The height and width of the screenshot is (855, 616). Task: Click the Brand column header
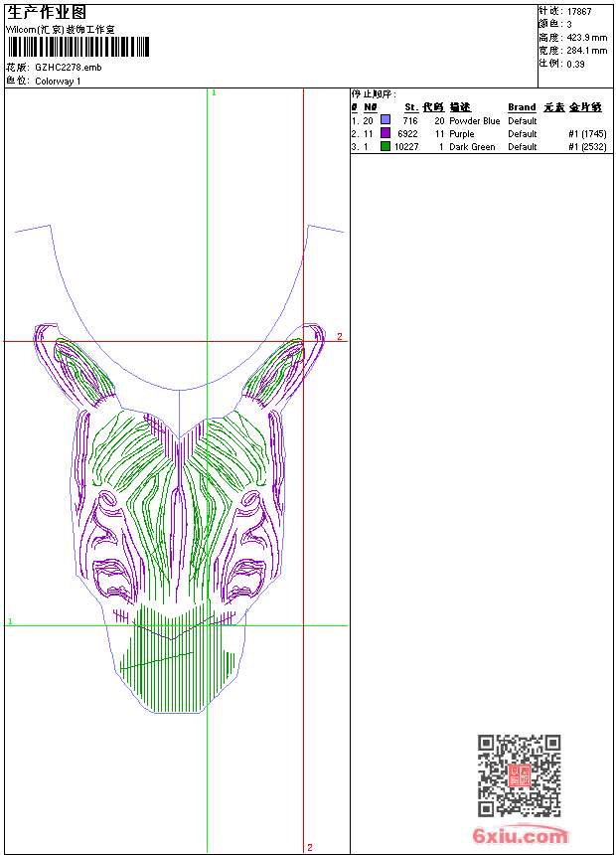(x=522, y=107)
